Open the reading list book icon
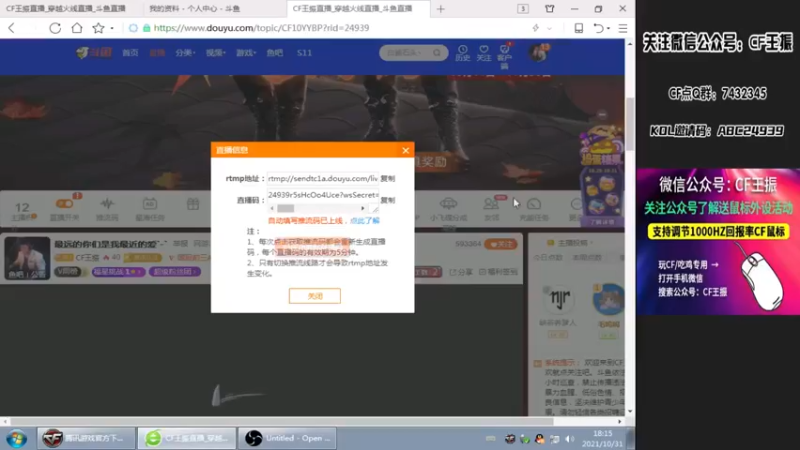 [579, 28]
